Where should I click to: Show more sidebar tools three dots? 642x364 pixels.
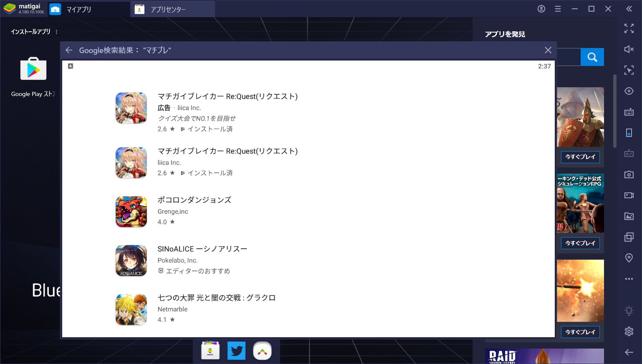629,279
